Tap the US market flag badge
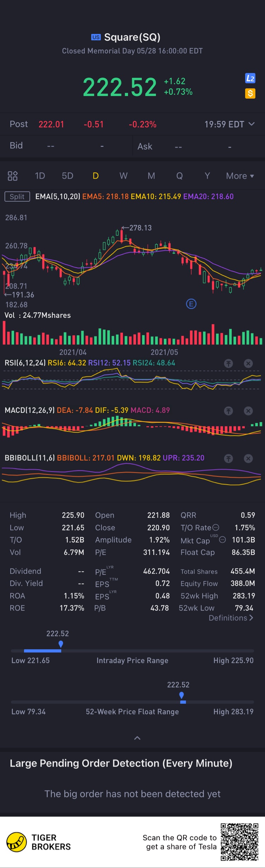 click(x=96, y=37)
